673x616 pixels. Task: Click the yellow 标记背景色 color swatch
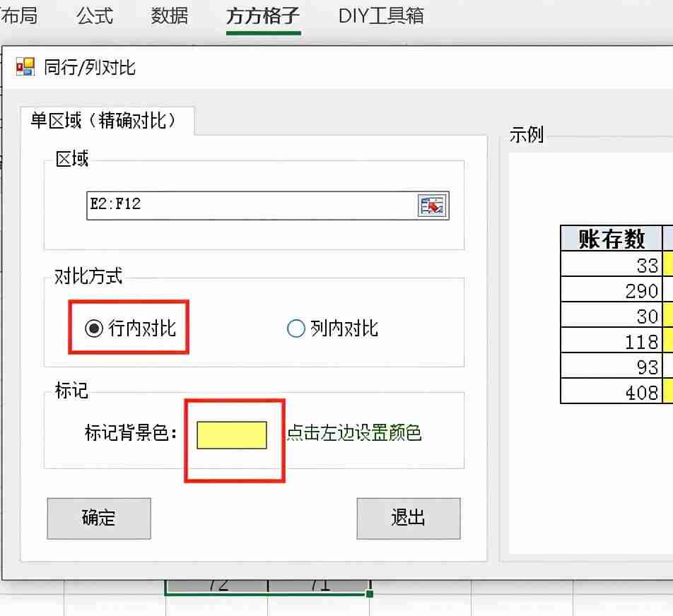232,435
